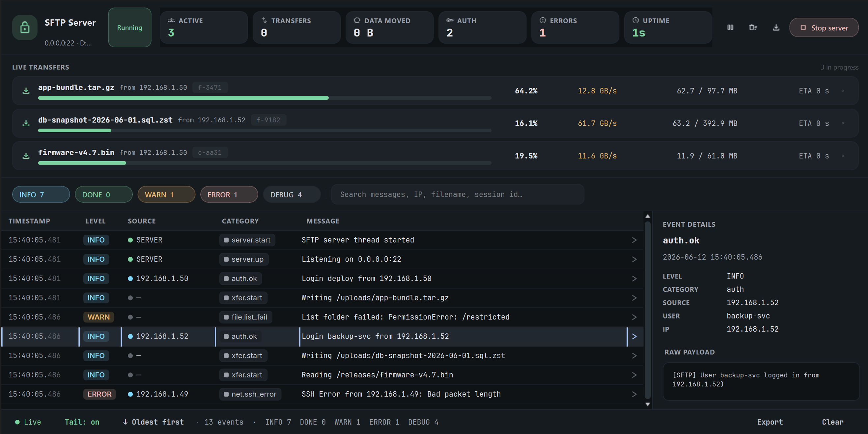The image size is (868, 434).
Task: Sort by the CATEGORY column header
Action: click(240, 221)
